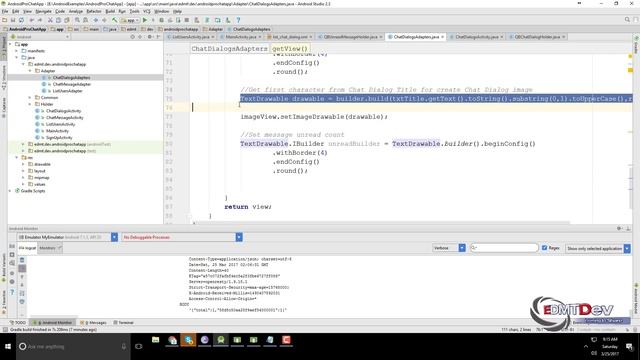Collapse the Adapter folder in tree
This screenshot has height=360, width=640.
(x=30, y=71)
